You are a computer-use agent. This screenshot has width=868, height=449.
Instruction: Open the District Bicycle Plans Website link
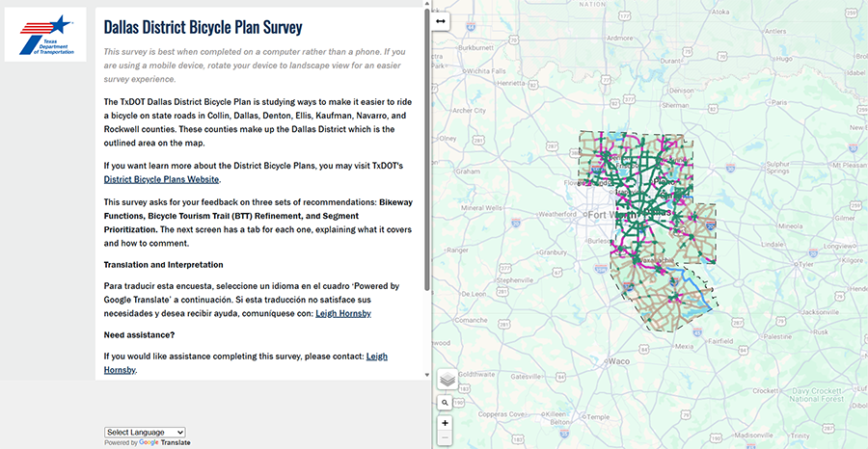[162, 179]
